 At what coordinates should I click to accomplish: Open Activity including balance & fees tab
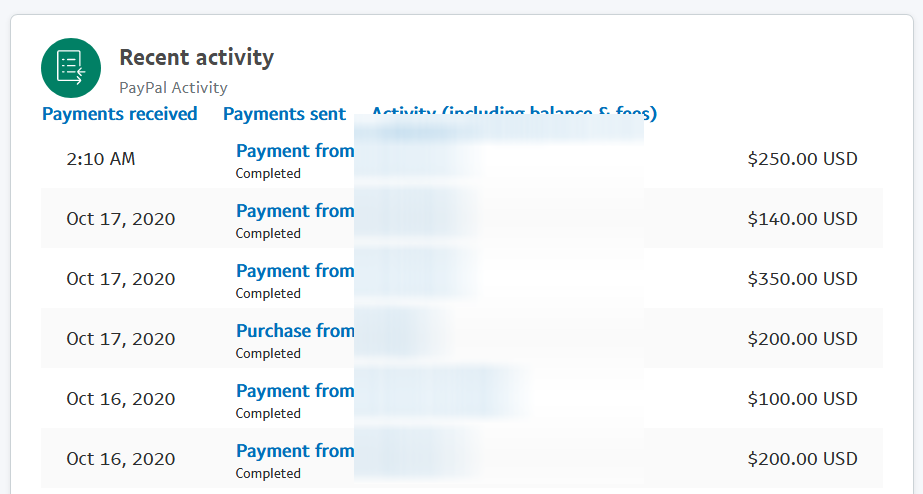[x=514, y=111]
